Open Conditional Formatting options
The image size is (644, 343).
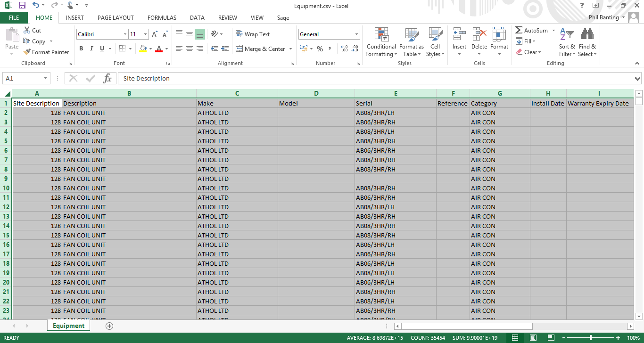point(381,42)
